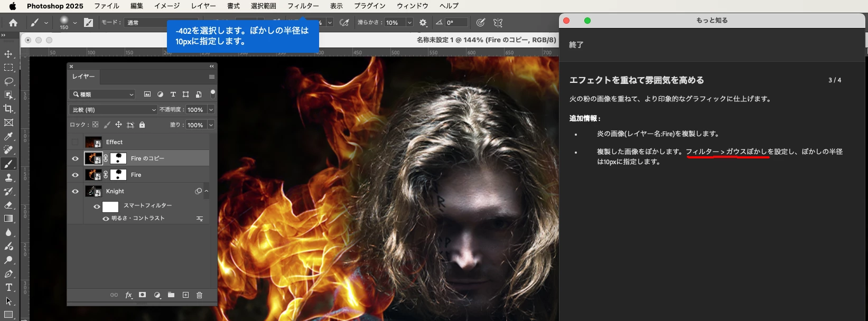This screenshot has width=868, height=321.
Task: Select the Pen tool
Action: click(9, 273)
